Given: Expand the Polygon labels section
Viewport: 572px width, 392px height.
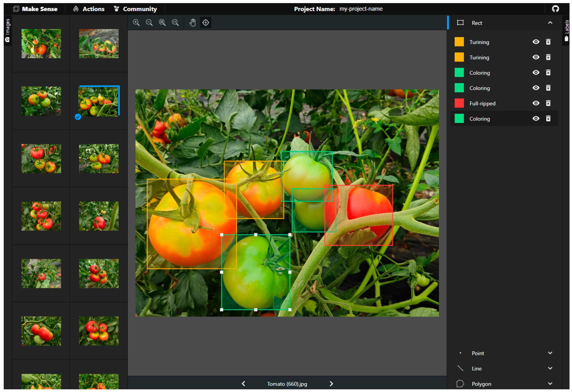Looking at the screenshot, I should pos(550,384).
